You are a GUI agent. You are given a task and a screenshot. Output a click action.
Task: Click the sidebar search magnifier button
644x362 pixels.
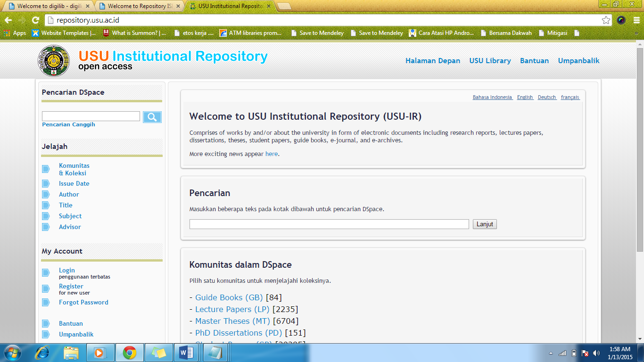coord(152,117)
